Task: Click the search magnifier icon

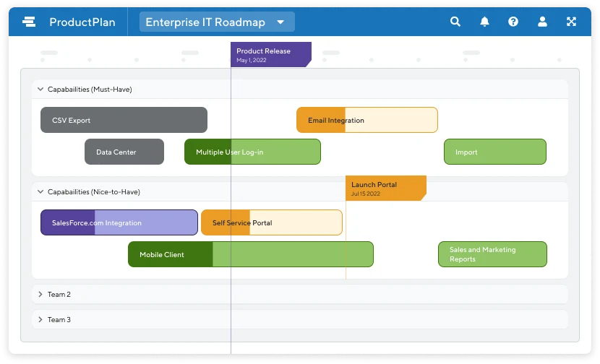Action: 455,22
